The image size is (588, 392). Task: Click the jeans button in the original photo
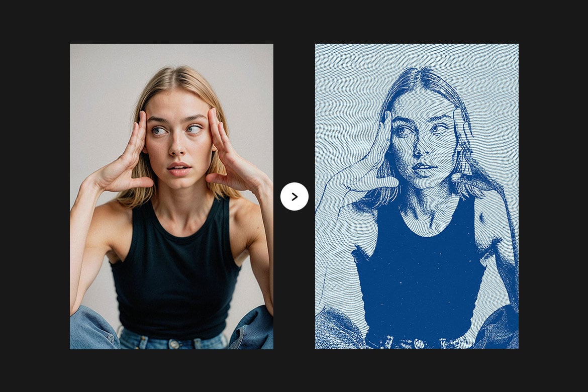[173, 344]
